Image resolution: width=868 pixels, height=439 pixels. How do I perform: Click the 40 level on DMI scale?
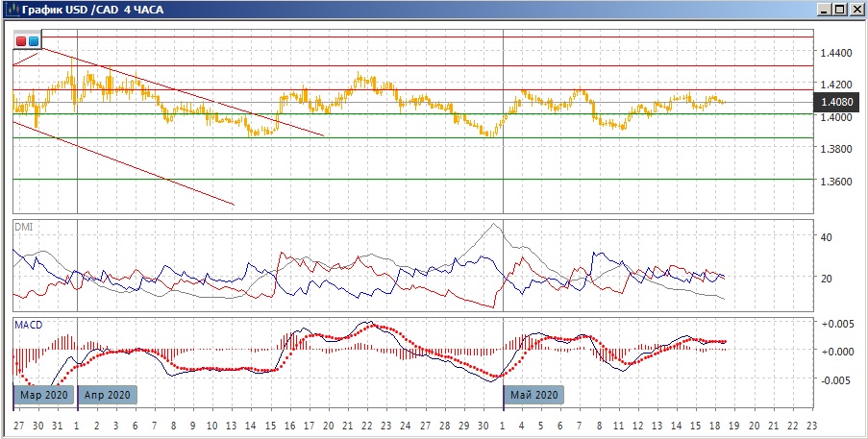826,236
